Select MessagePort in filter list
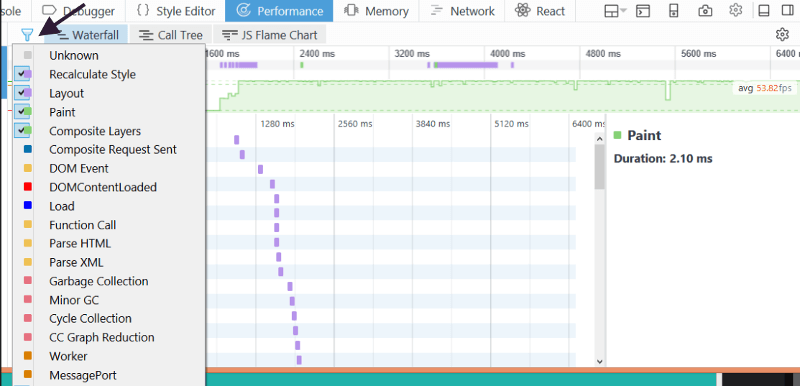The width and height of the screenshot is (800, 386). pos(109,375)
